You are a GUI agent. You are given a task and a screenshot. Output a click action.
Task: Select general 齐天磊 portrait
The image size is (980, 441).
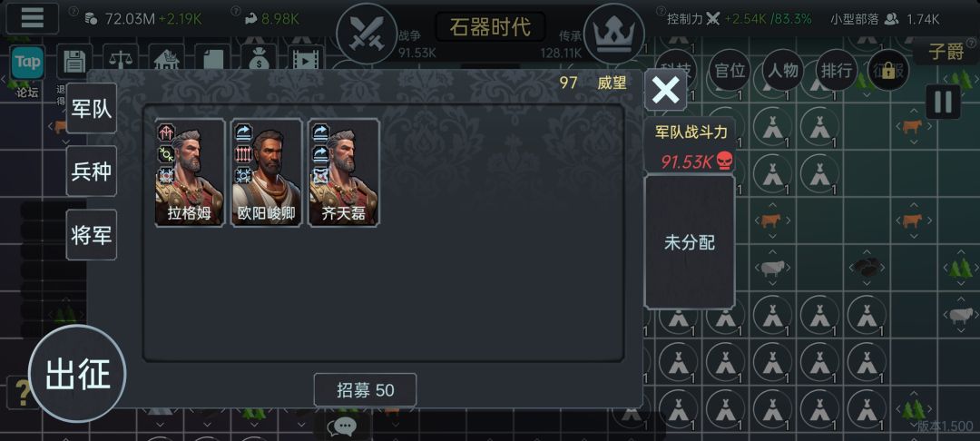343,172
